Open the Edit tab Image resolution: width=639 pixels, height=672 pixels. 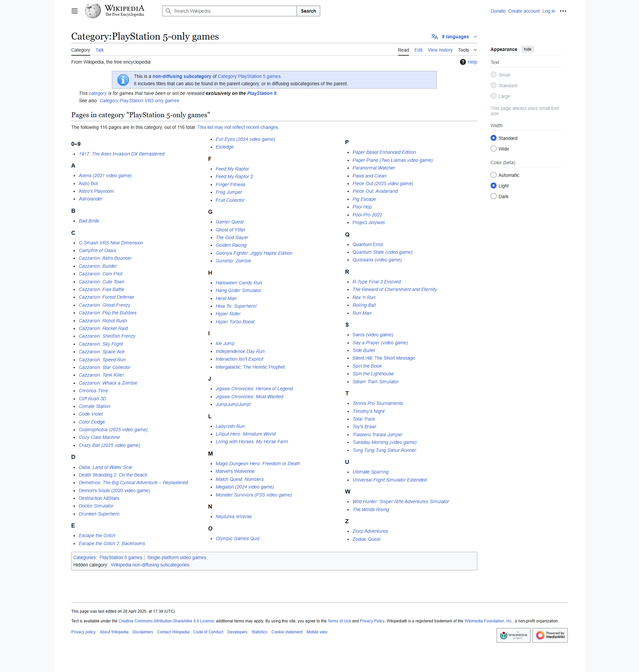click(418, 50)
